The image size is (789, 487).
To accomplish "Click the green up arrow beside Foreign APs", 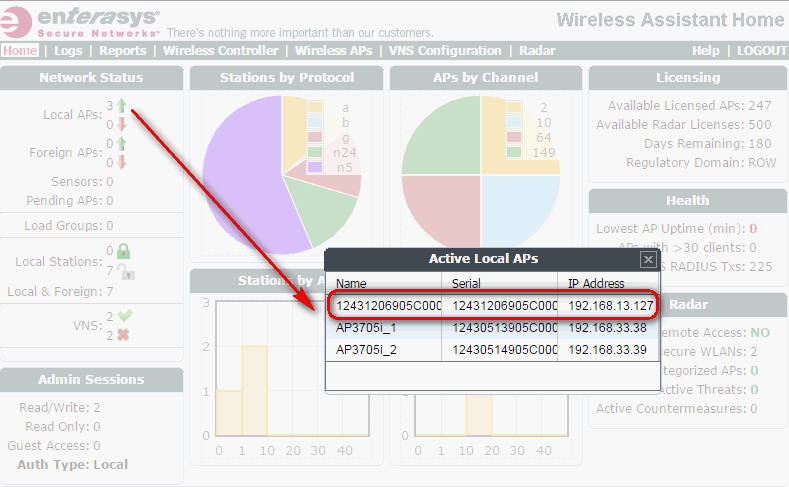I will [121, 144].
